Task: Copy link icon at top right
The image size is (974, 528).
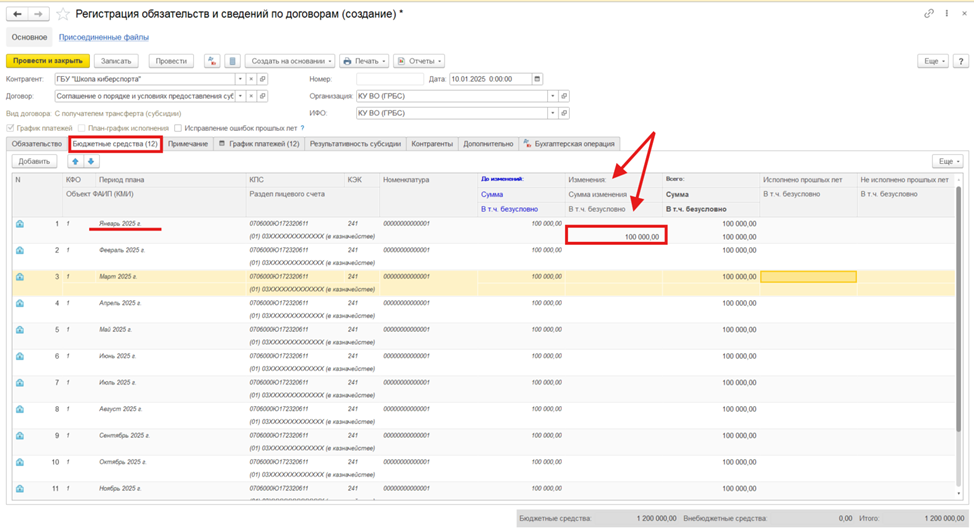Action: [x=929, y=13]
